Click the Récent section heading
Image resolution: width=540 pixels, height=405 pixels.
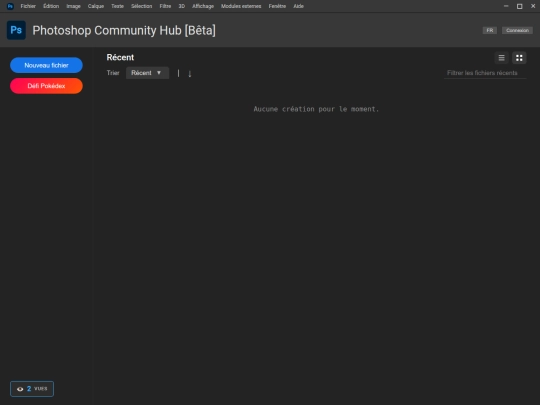tap(120, 58)
